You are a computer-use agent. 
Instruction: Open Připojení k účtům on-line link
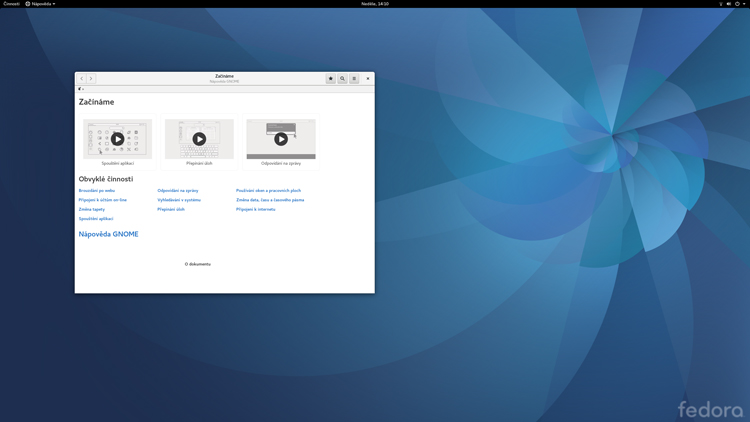pyautogui.click(x=102, y=200)
